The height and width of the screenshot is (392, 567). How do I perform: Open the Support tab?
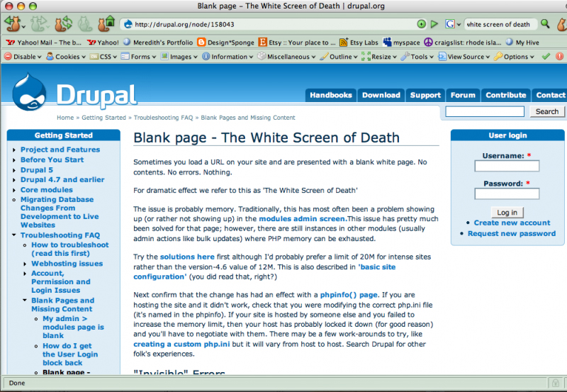coord(425,95)
